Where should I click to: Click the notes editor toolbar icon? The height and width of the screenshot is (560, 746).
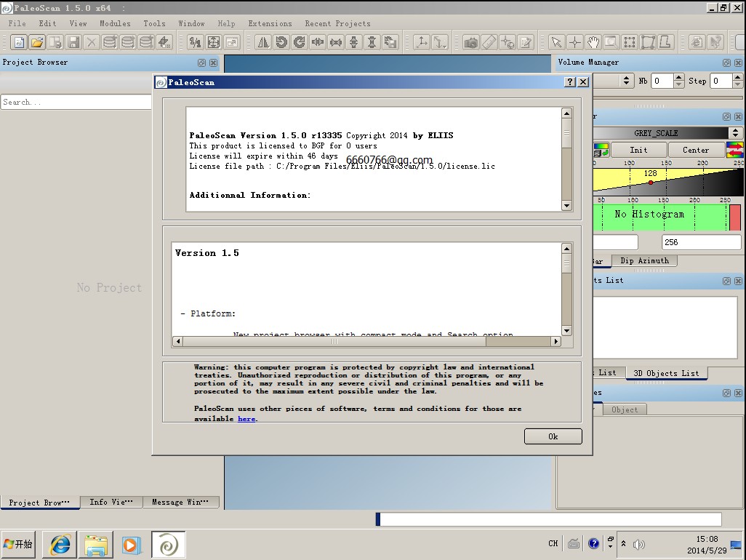pyautogui.click(x=526, y=42)
